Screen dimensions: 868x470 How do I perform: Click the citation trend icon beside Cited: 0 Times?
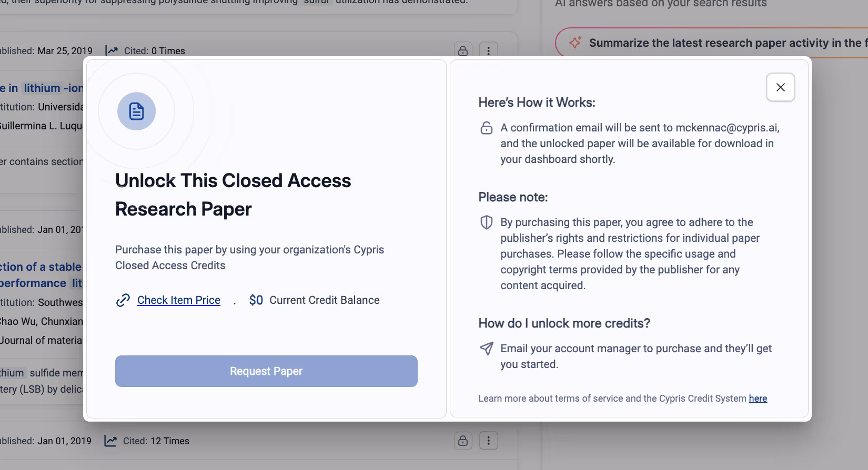[112, 51]
